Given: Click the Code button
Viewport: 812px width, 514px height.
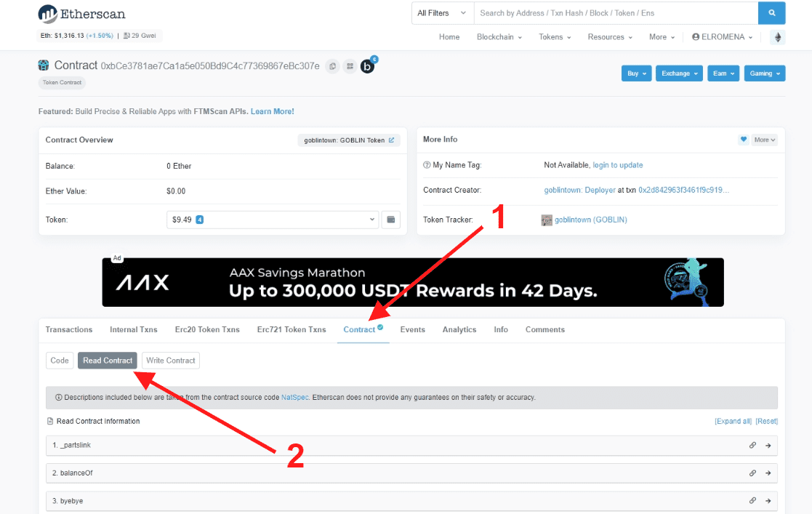Looking at the screenshot, I should pos(60,361).
